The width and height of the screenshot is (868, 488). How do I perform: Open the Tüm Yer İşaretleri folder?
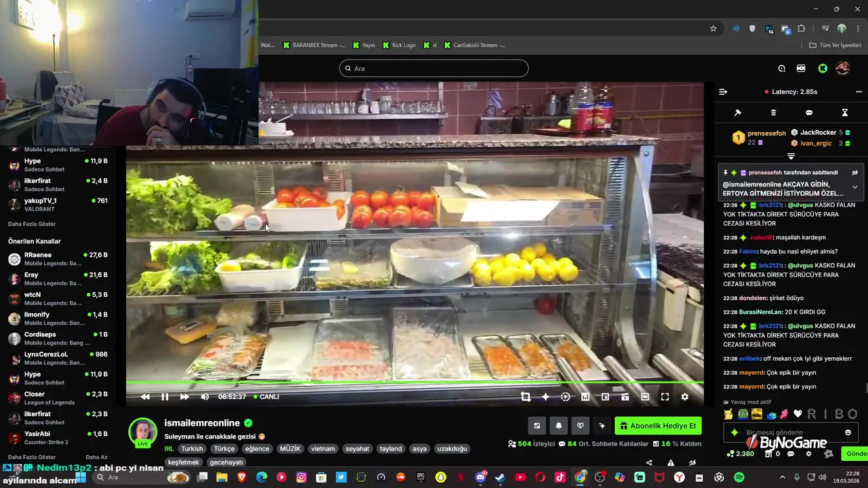[x=835, y=45]
